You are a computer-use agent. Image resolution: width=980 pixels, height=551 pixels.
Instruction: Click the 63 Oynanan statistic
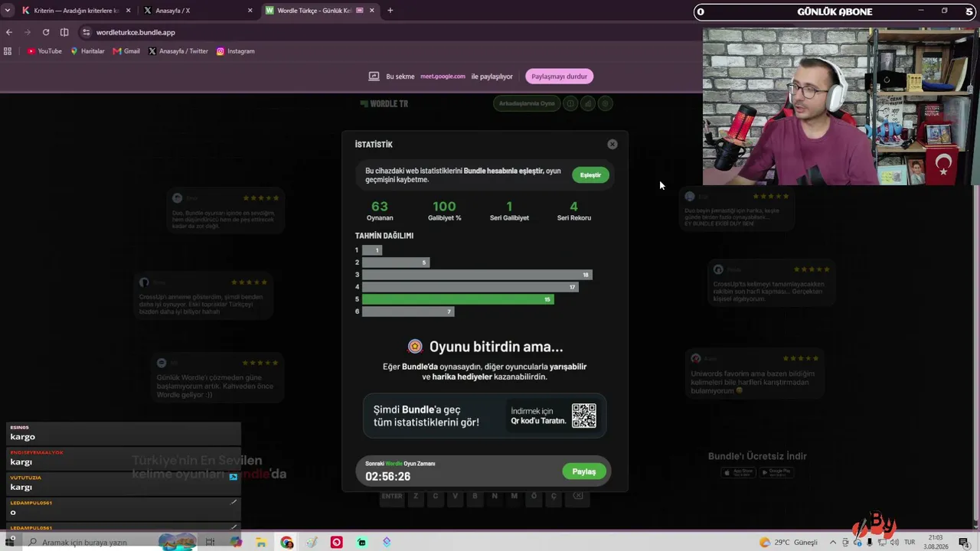coord(380,210)
